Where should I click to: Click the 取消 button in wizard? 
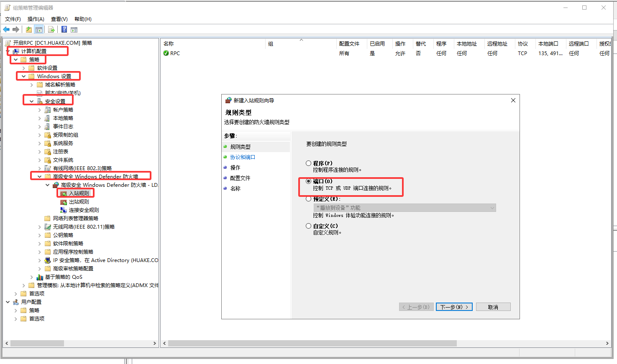pos(493,307)
